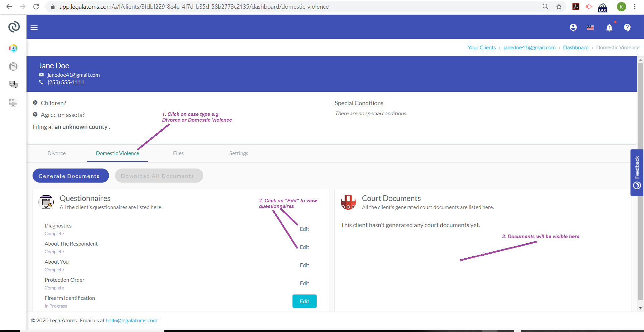Click the Court Documents section icon
The height and width of the screenshot is (332, 644).
point(348,202)
